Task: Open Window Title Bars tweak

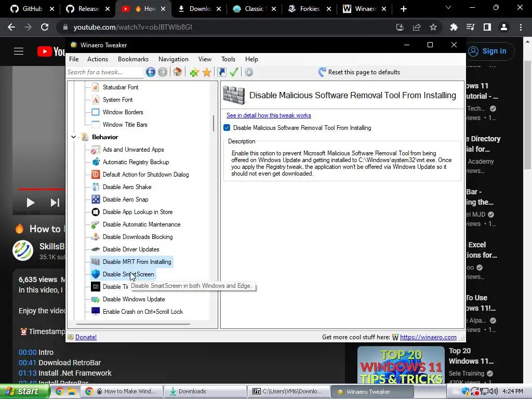Action: pyautogui.click(x=125, y=125)
